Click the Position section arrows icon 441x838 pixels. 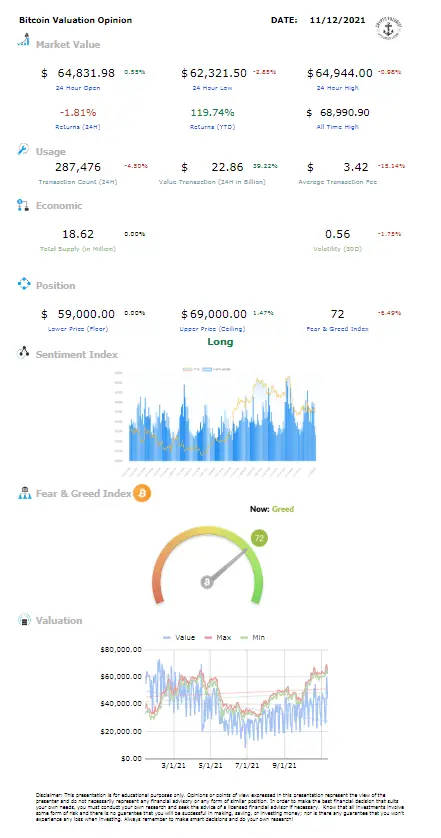(x=24, y=284)
